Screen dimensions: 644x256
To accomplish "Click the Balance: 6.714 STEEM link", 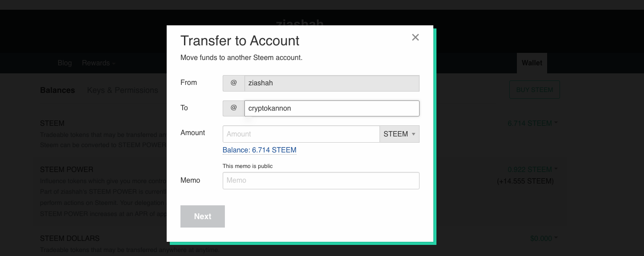I will coord(259,150).
